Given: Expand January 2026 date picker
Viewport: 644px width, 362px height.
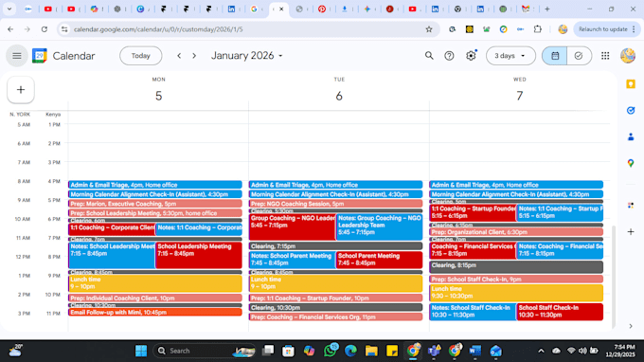Looking at the screenshot, I should point(246,56).
